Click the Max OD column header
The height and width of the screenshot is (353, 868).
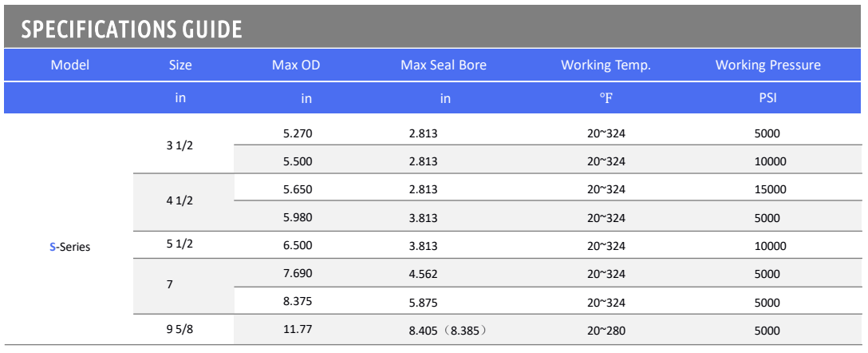click(x=296, y=65)
